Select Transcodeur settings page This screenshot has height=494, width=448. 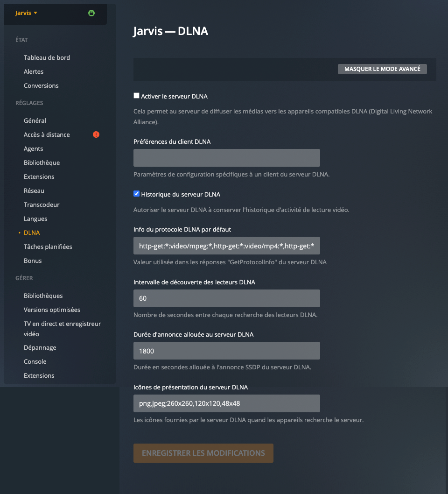click(x=42, y=205)
